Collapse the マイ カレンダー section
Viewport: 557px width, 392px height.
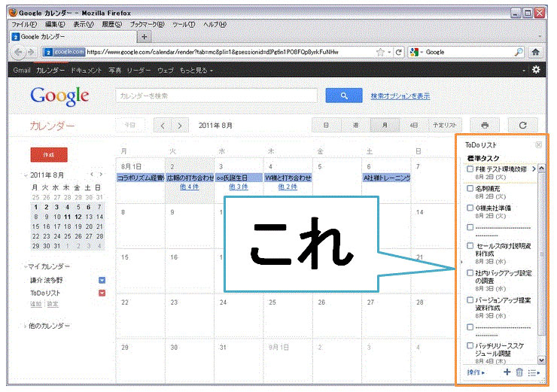tap(26, 266)
